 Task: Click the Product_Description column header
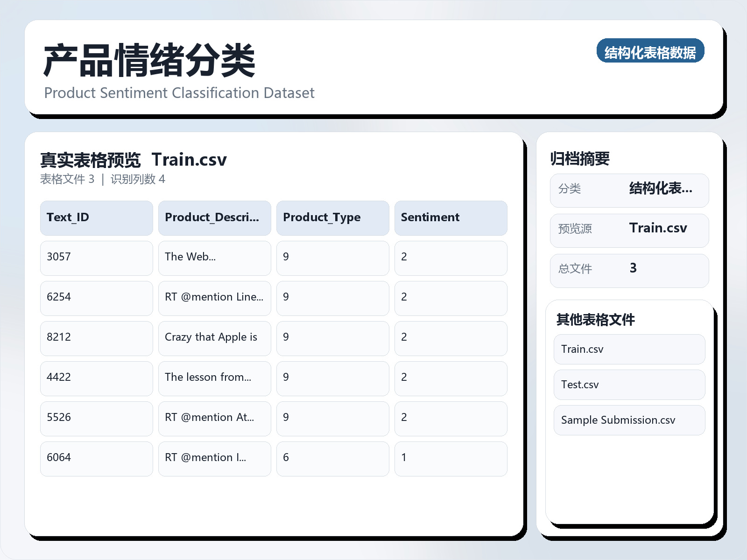tap(214, 217)
